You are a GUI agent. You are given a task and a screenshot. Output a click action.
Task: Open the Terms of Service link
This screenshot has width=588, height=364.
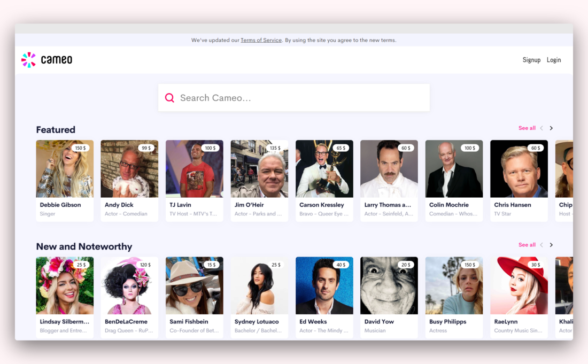261,40
